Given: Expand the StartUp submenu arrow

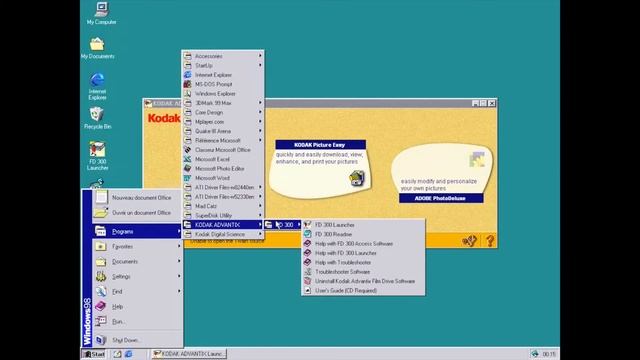Looking at the screenshot, I should [260, 65].
